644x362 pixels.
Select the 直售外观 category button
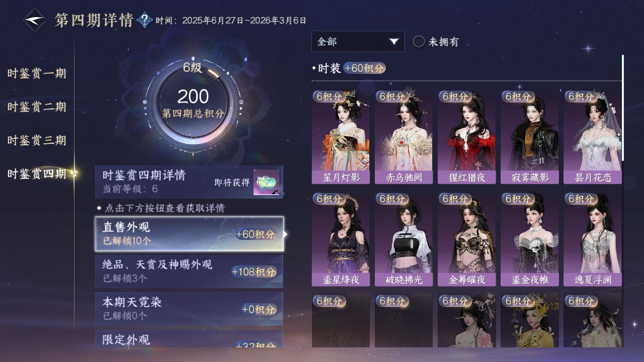189,234
